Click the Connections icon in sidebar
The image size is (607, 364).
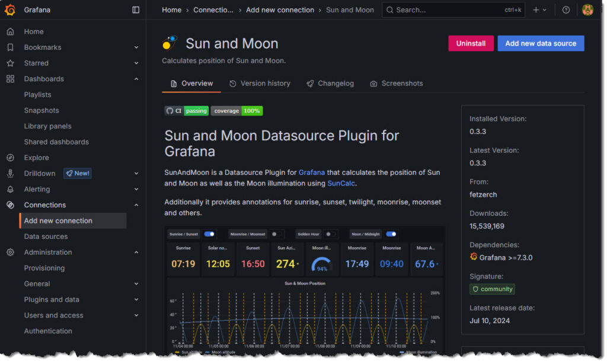11,205
